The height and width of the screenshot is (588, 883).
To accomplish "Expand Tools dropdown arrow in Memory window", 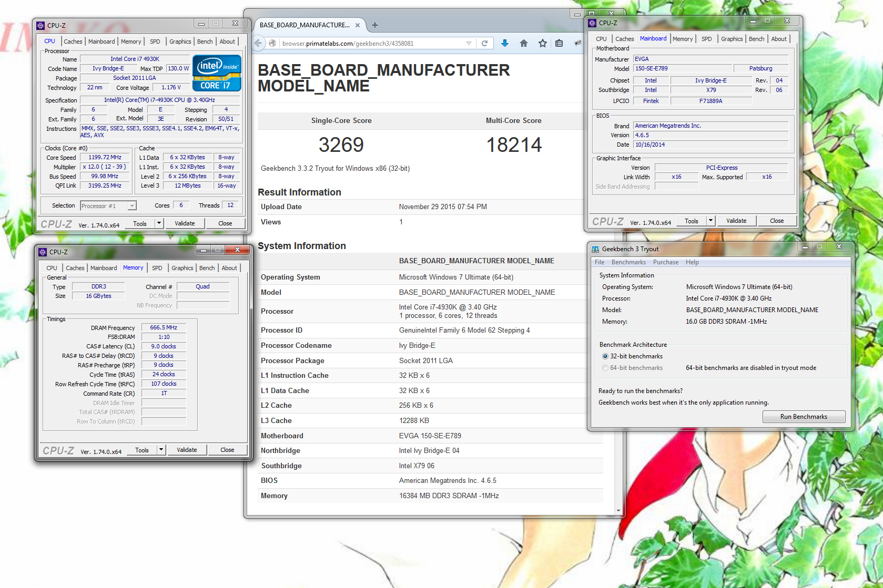I will tap(161, 450).
